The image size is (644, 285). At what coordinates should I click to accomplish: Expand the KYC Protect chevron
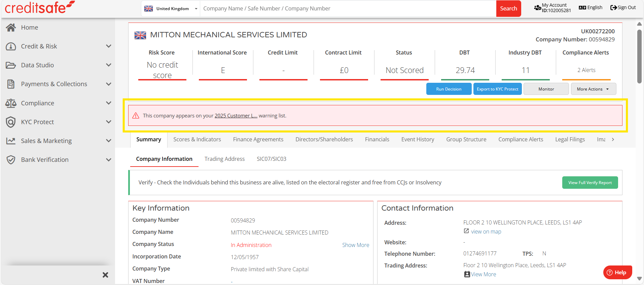point(108,122)
